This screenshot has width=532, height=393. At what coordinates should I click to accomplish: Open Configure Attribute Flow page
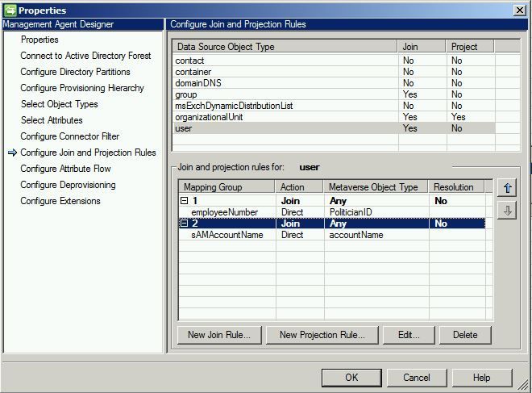65,169
